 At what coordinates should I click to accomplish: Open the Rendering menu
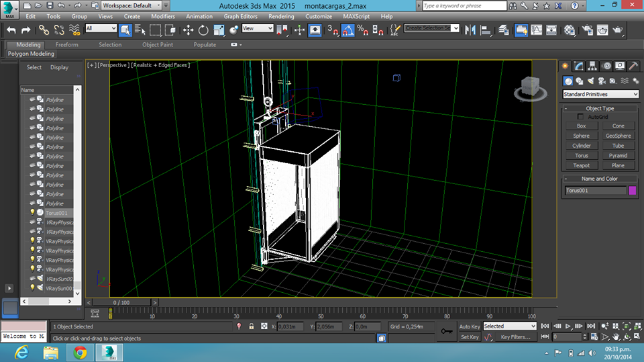click(280, 16)
